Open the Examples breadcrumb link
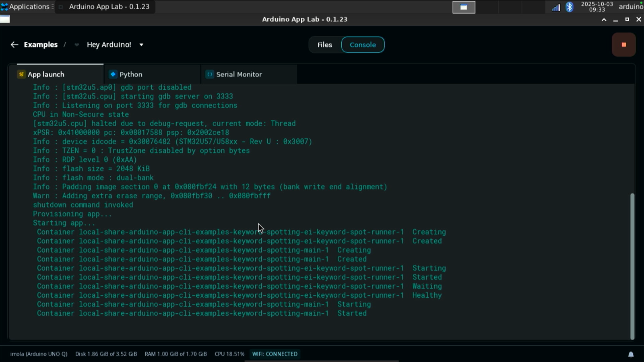The image size is (644, 362). point(41,45)
